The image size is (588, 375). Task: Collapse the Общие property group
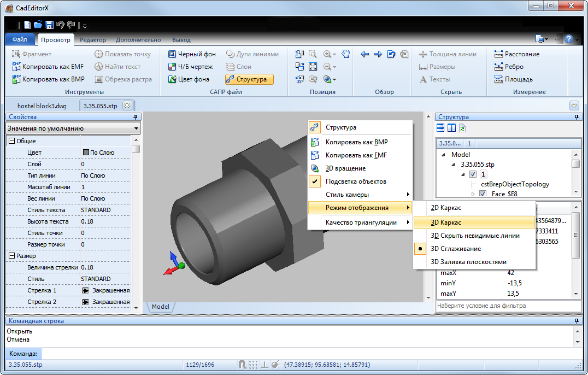click(x=11, y=141)
